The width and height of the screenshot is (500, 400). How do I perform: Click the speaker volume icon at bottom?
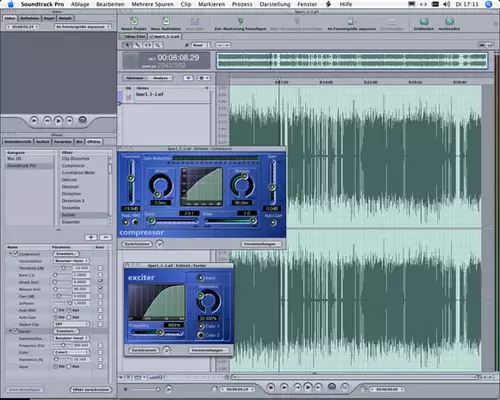[x=126, y=389]
